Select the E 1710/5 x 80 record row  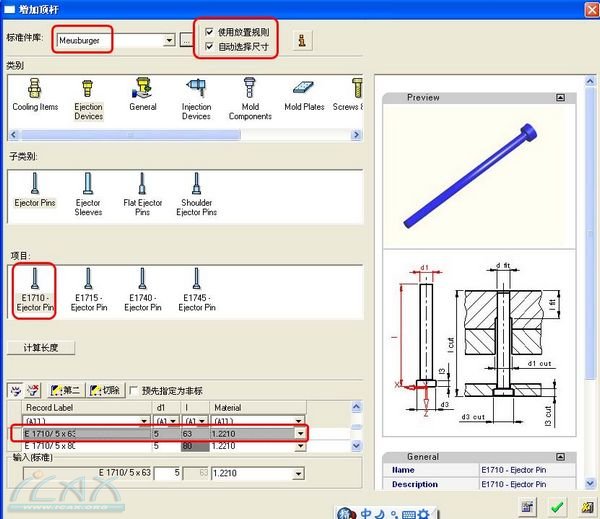click(x=80, y=446)
